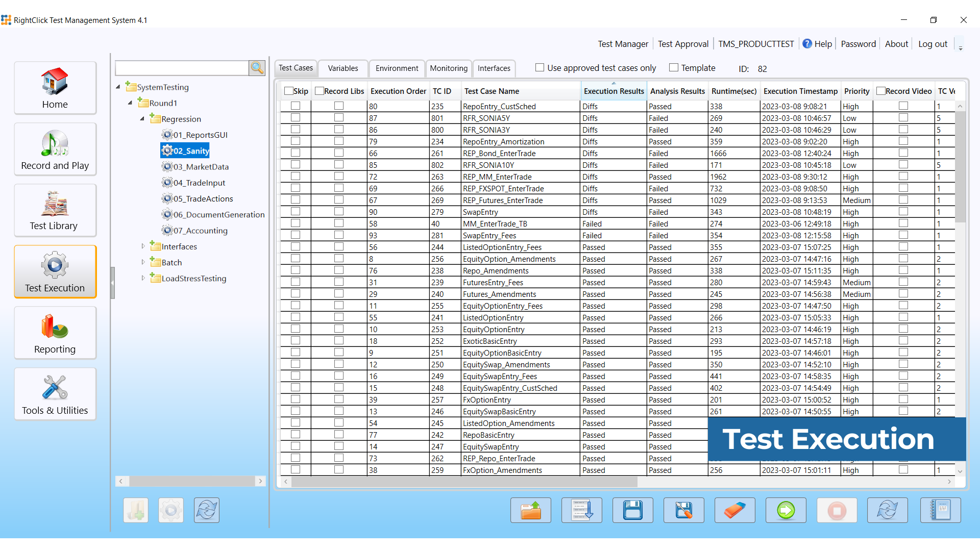Toggle the Skip checkbox for RFR_SONIA5Y

click(296, 117)
